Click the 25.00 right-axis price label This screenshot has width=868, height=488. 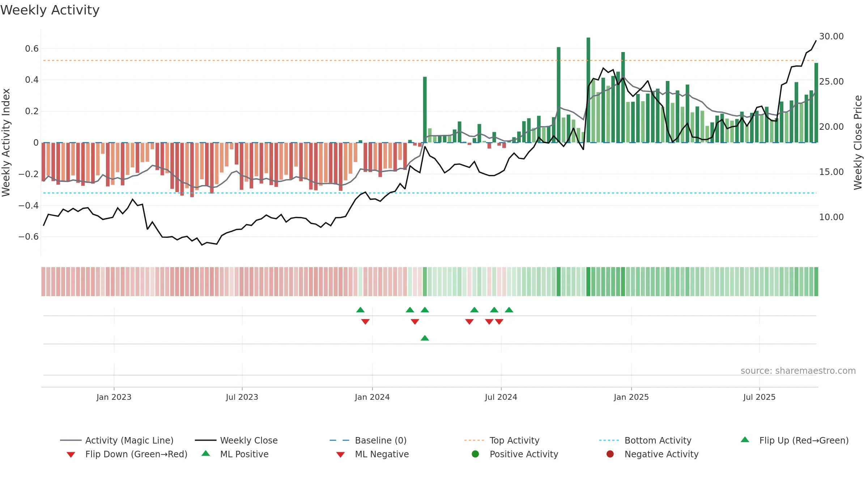click(831, 82)
